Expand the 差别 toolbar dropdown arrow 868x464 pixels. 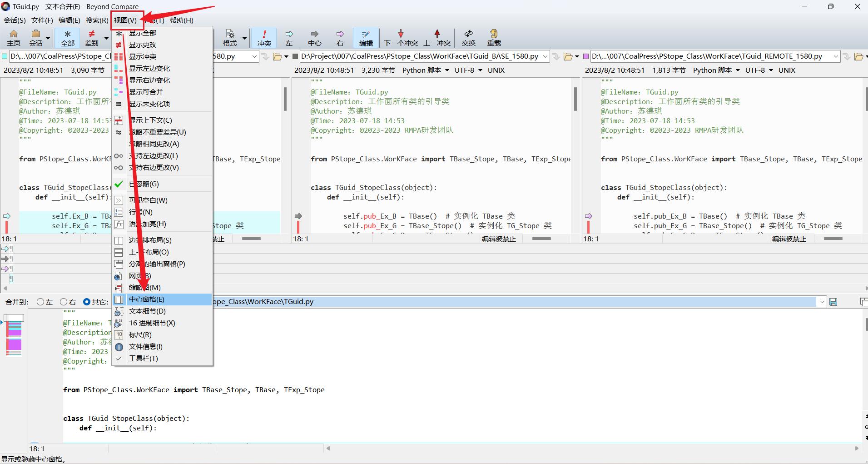pyautogui.click(x=106, y=38)
